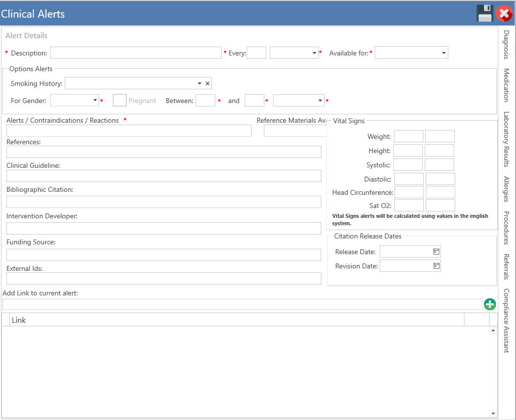Click the link list scroll down arrow

point(493,414)
